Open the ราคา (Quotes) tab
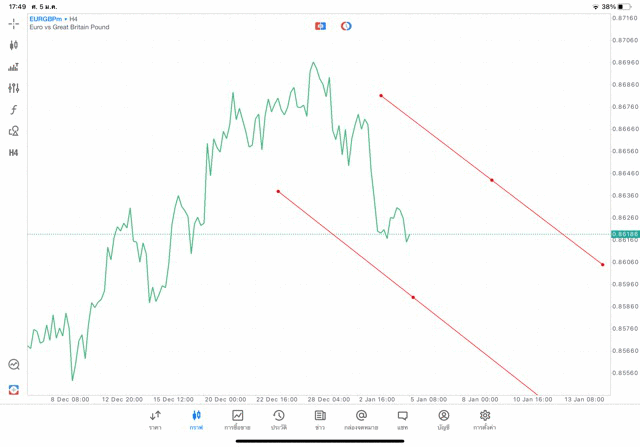 point(155,420)
